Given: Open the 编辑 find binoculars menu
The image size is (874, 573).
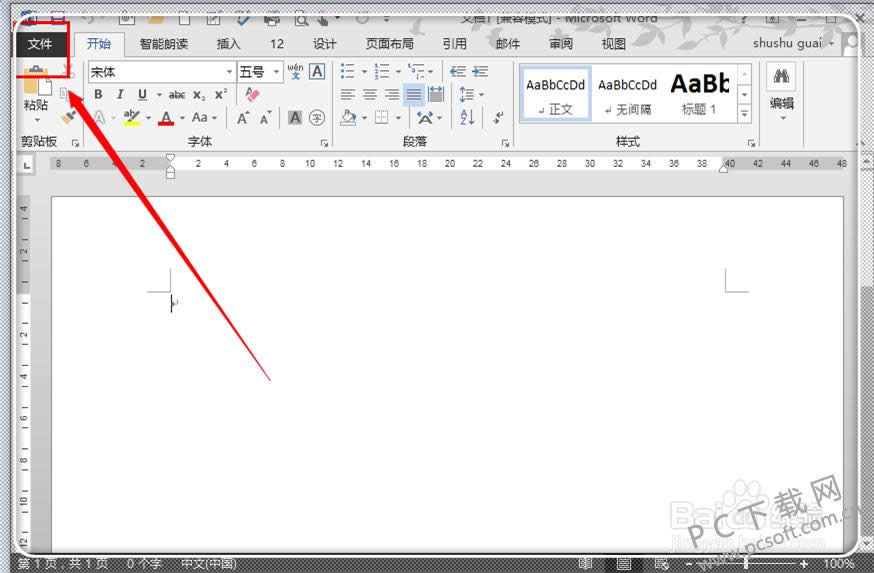Looking at the screenshot, I should tap(781, 92).
